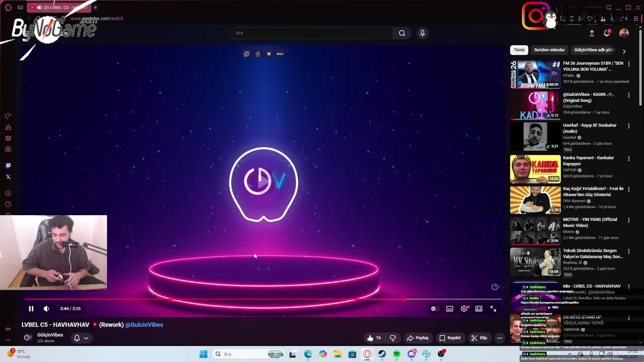Open X (Twitter) in the Opera sidebar
This screenshot has height=362, width=644.
click(x=8, y=176)
